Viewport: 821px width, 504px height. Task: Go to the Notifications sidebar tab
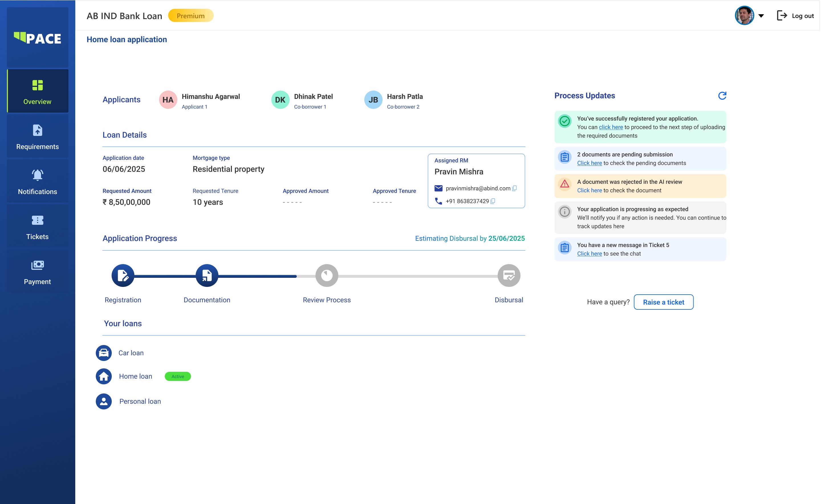point(37,181)
